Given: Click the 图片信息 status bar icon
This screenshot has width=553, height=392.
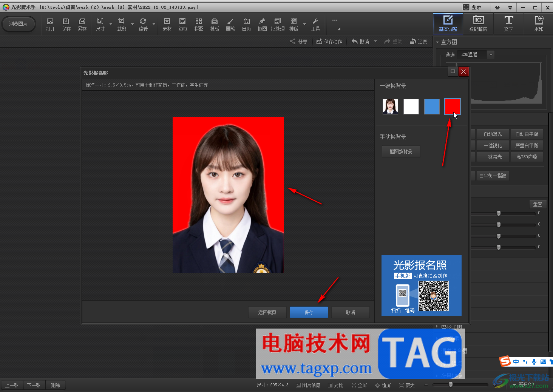Looking at the screenshot, I should (308, 385).
